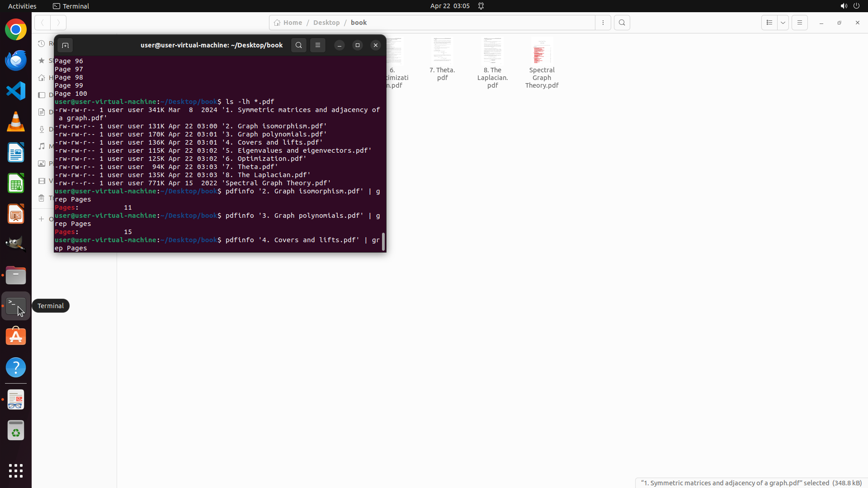
Task: Open the Files main menu button
Action: pos(800,23)
